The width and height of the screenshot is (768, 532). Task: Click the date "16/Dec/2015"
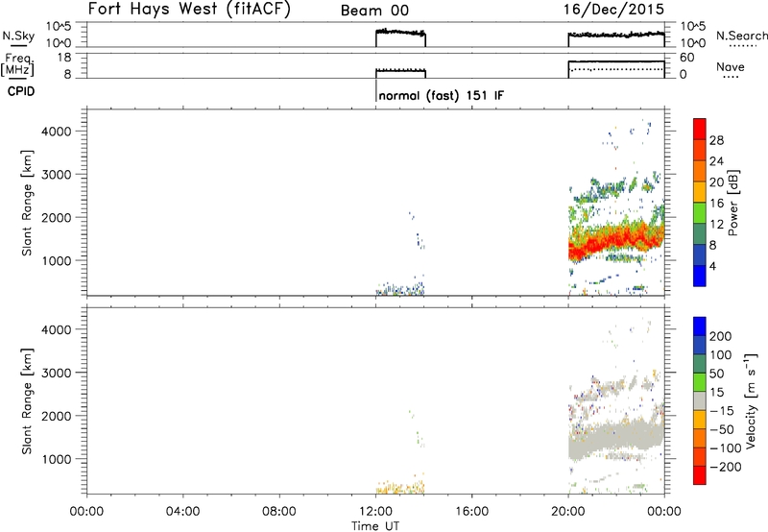tap(613, 9)
